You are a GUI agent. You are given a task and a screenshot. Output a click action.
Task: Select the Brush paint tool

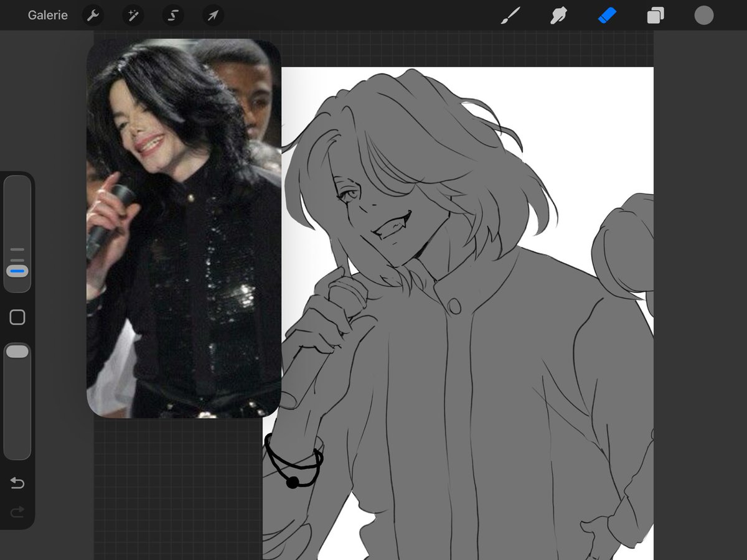[510, 16]
